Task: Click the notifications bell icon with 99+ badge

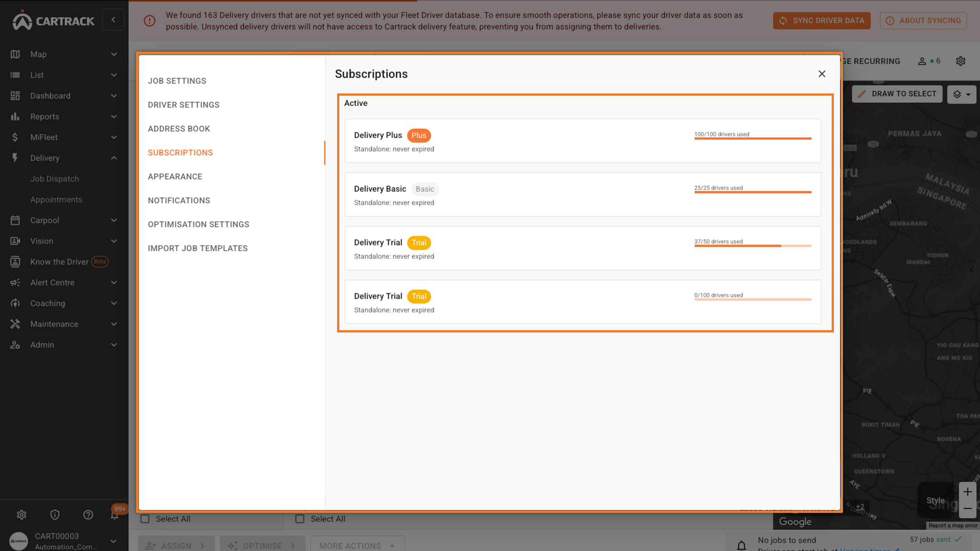Action: pyautogui.click(x=115, y=515)
